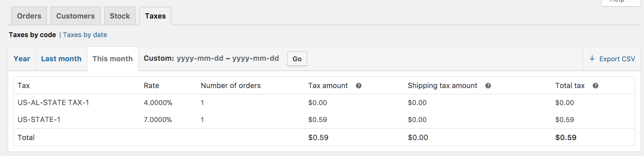Click the help icon beside Total tax
This screenshot has width=644, height=156.
(595, 86)
